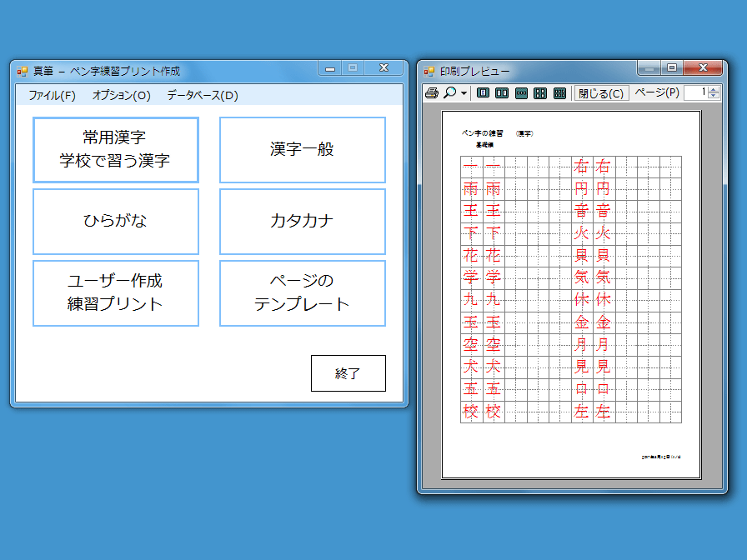Click the ページ(P) label
This screenshot has height=560, width=747.
(x=657, y=92)
